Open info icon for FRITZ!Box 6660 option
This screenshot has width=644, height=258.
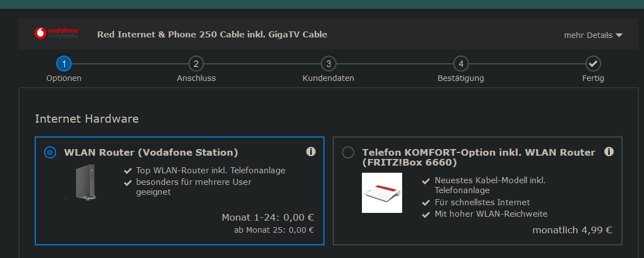click(609, 152)
